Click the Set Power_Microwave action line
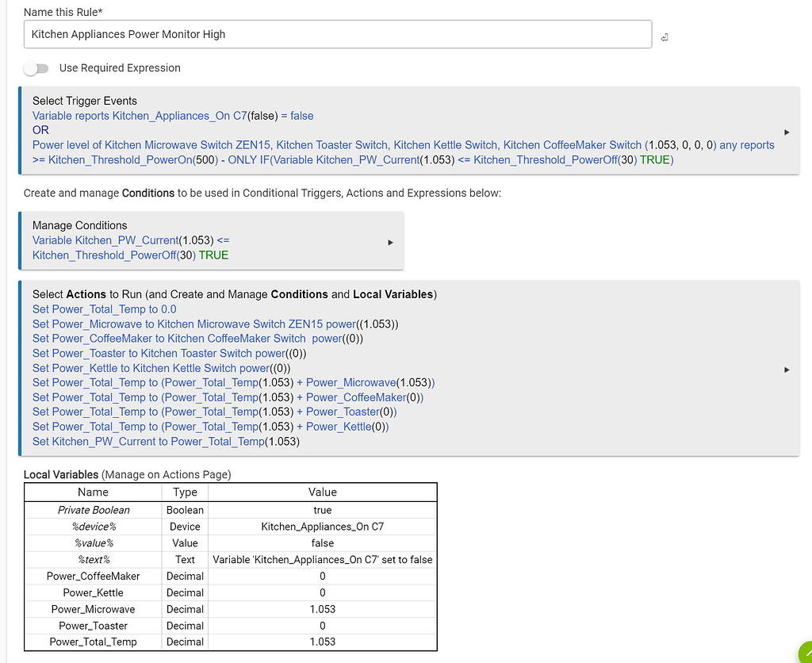The width and height of the screenshot is (812, 663). click(x=215, y=324)
